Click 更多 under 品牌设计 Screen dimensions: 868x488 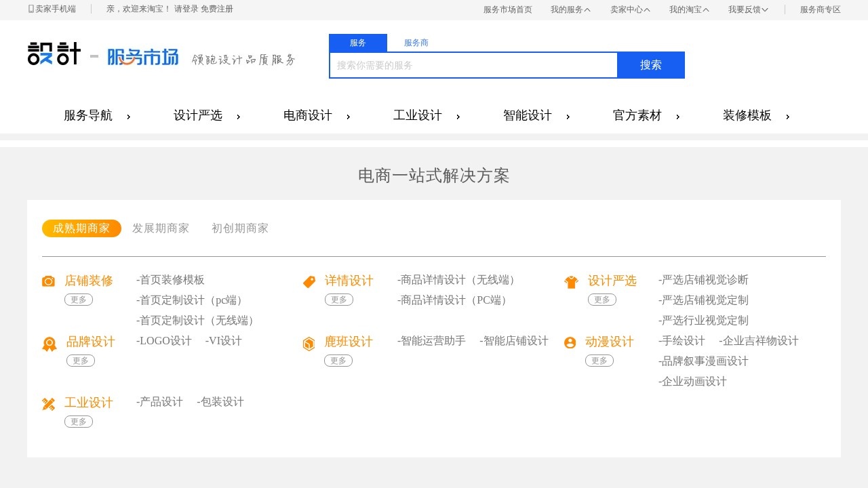coord(81,361)
